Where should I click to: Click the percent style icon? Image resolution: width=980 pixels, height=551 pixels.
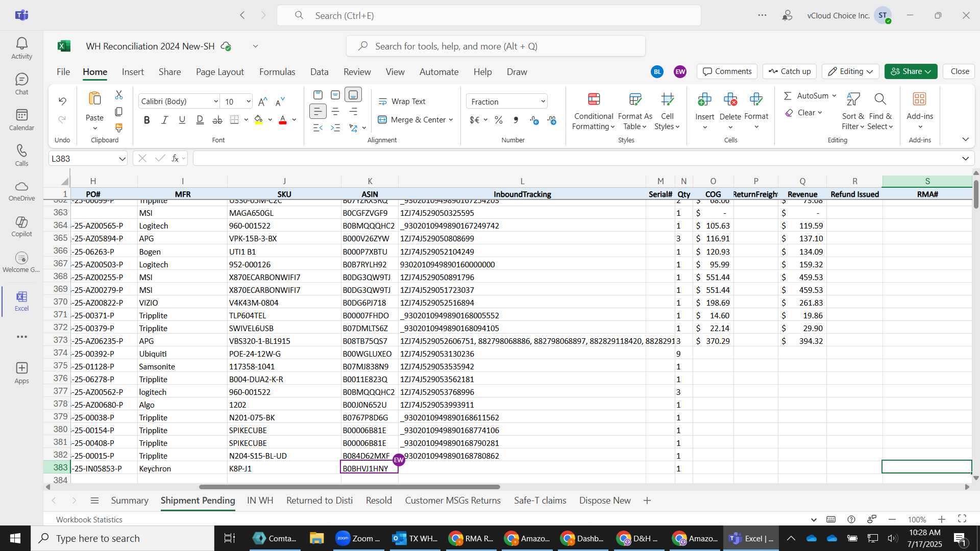point(499,120)
